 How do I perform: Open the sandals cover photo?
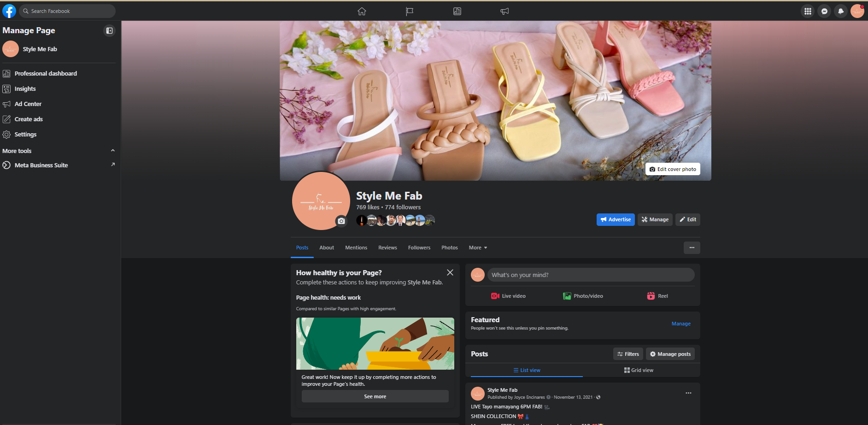click(x=495, y=100)
